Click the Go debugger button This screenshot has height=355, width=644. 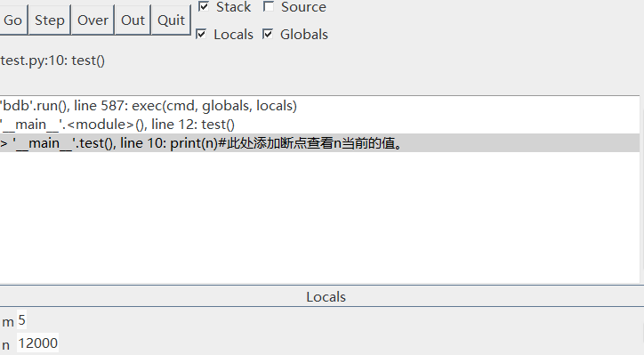tap(13, 20)
